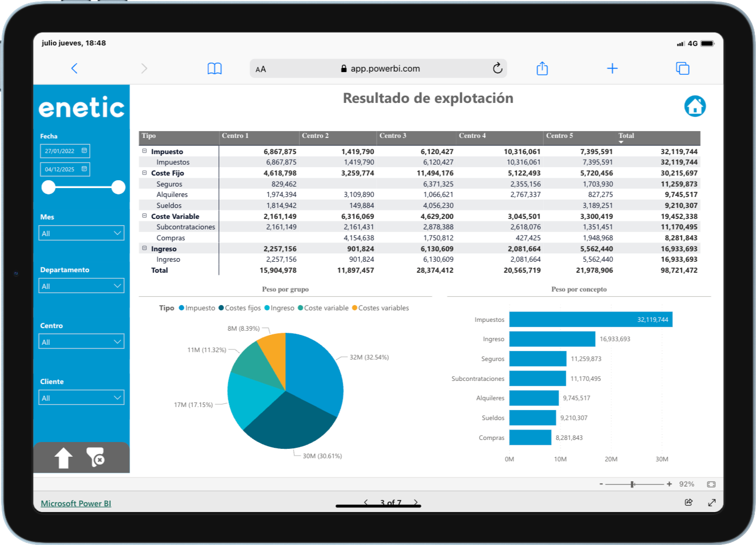The height and width of the screenshot is (545, 756).
Task: Zoom in with the plus icon beside 92%
Action: click(669, 484)
